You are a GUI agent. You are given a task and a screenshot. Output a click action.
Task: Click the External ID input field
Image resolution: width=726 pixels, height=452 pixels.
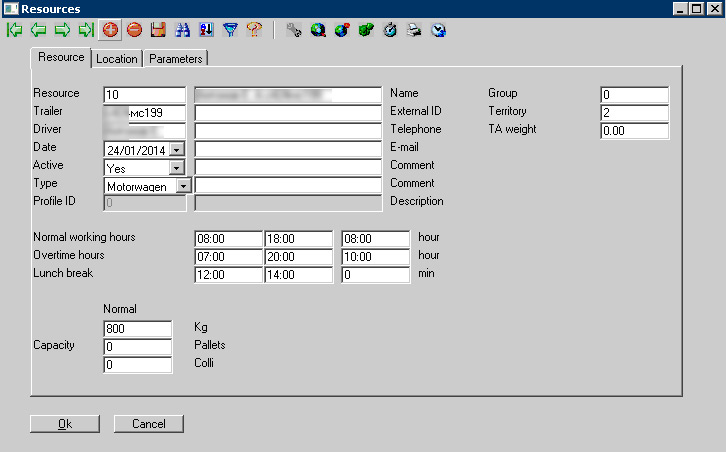coord(288,113)
